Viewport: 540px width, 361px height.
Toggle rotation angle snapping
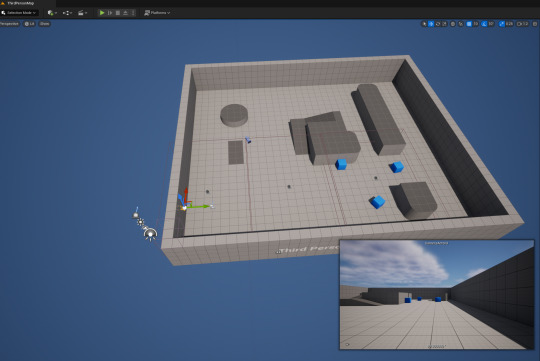pyautogui.click(x=484, y=24)
